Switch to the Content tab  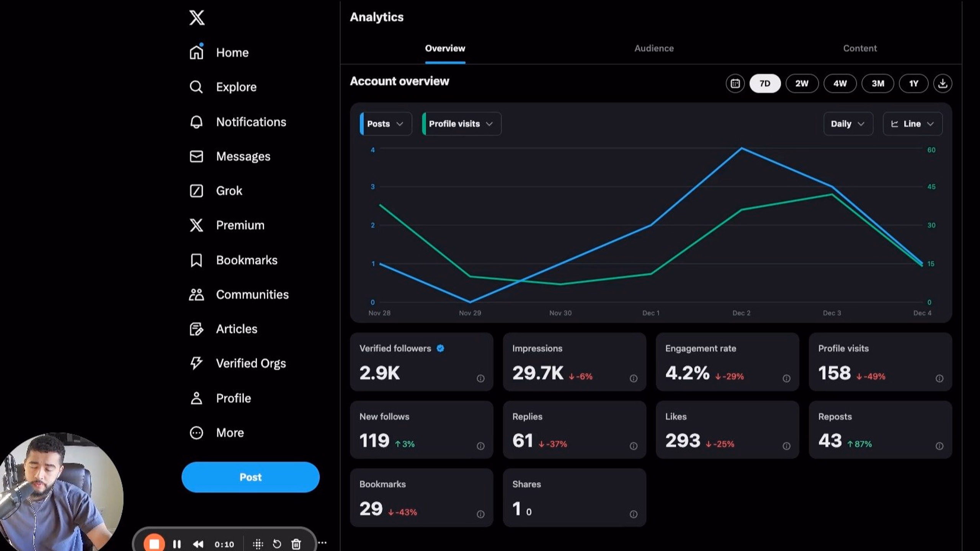pyautogui.click(x=860, y=48)
